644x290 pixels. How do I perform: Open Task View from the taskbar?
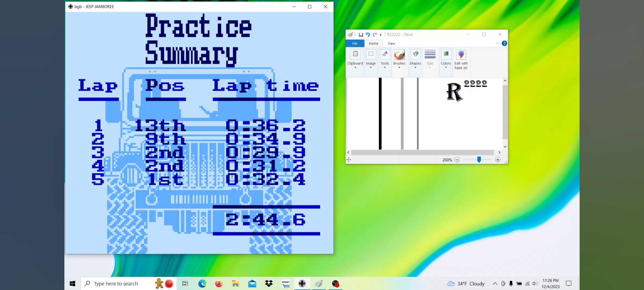[x=185, y=284]
